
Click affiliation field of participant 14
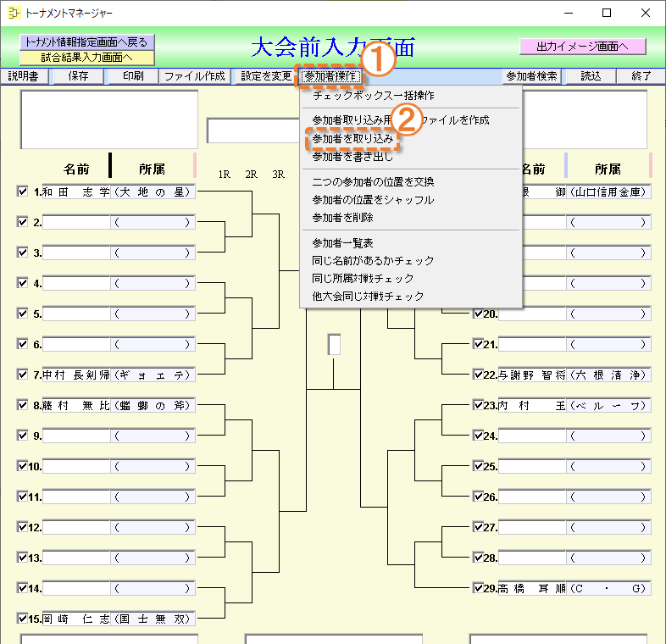pos(153,588)
